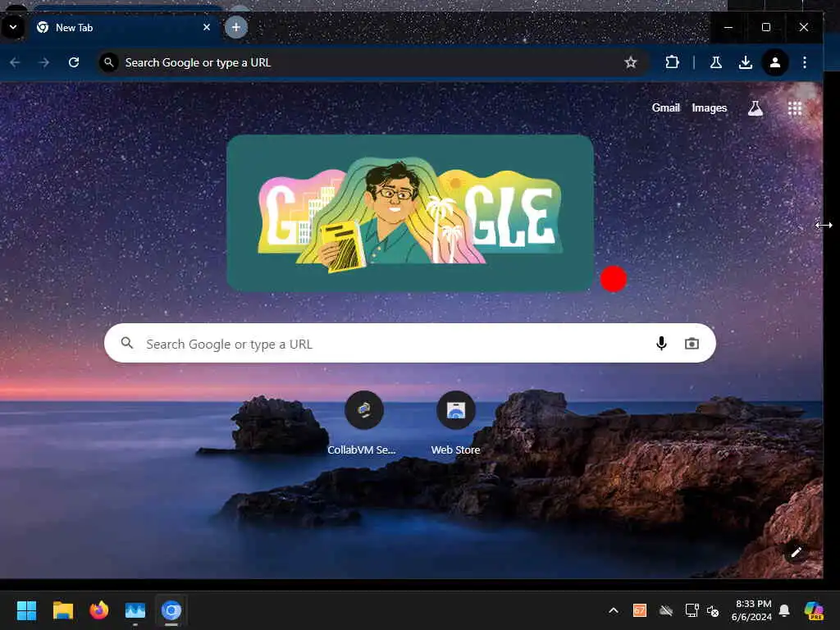Open clock showing 8:33 PM
This screenshot has width=840, height=630.
point(752,610)
